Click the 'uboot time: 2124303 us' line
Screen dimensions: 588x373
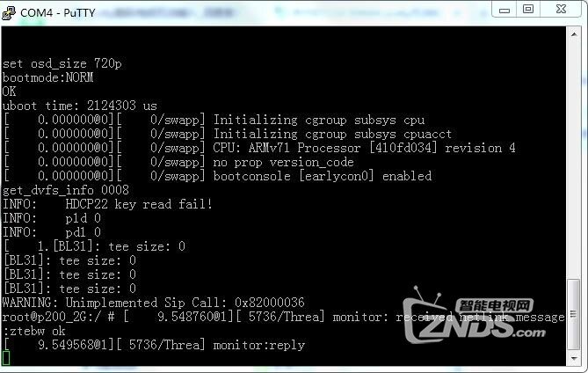[79, 106]
